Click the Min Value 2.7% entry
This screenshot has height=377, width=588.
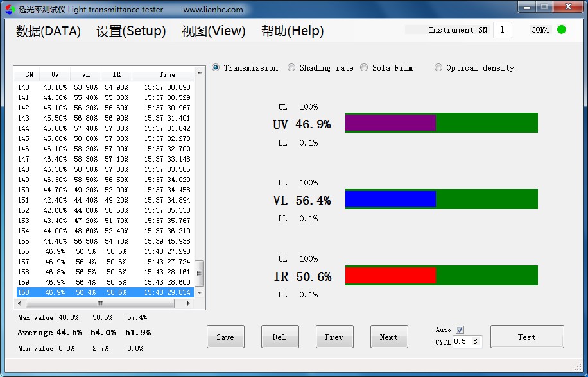click(x=101, y=348)
